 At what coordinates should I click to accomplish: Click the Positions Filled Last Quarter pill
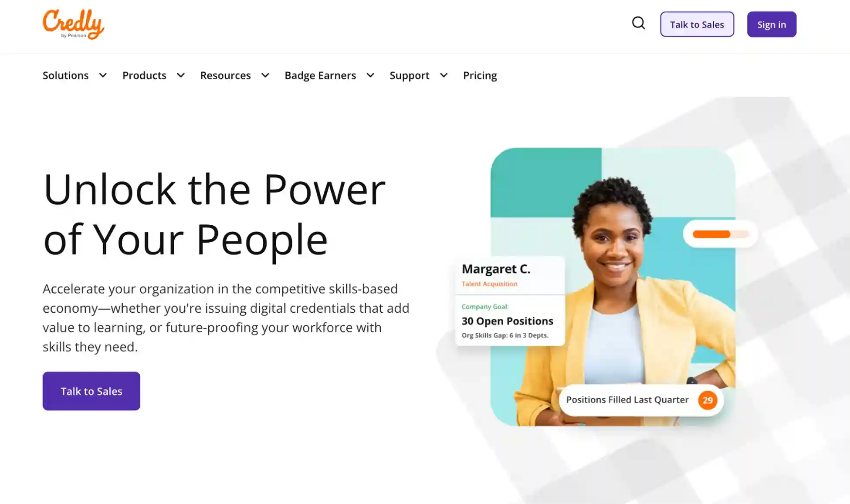click(x=641, y=400)
